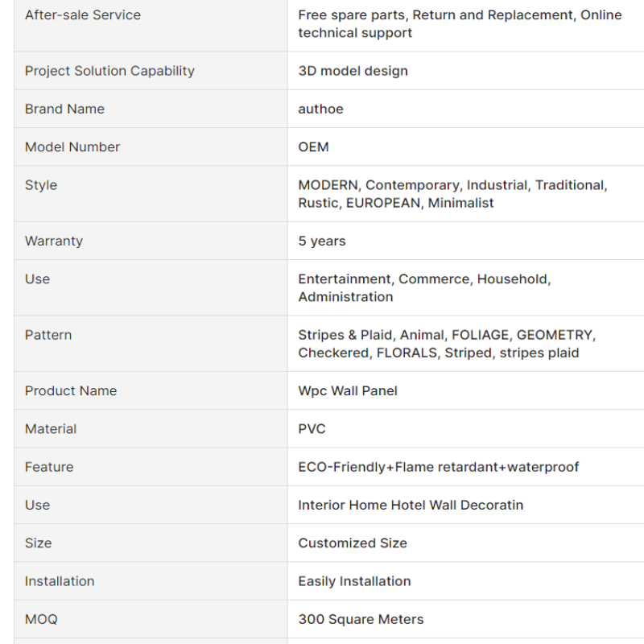
Task: Click the Interior Home Hotel Wall Decoratin text
Action: pos(411,505)
